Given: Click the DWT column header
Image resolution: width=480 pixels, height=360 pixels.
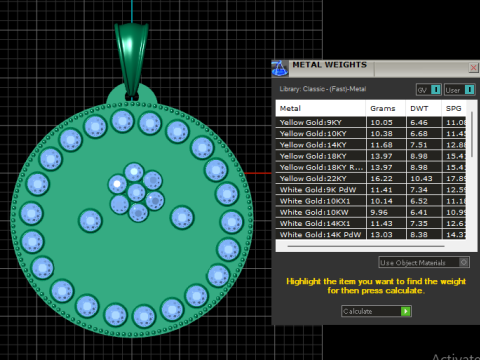Looking at the screenshot, I should coord(424,108).
